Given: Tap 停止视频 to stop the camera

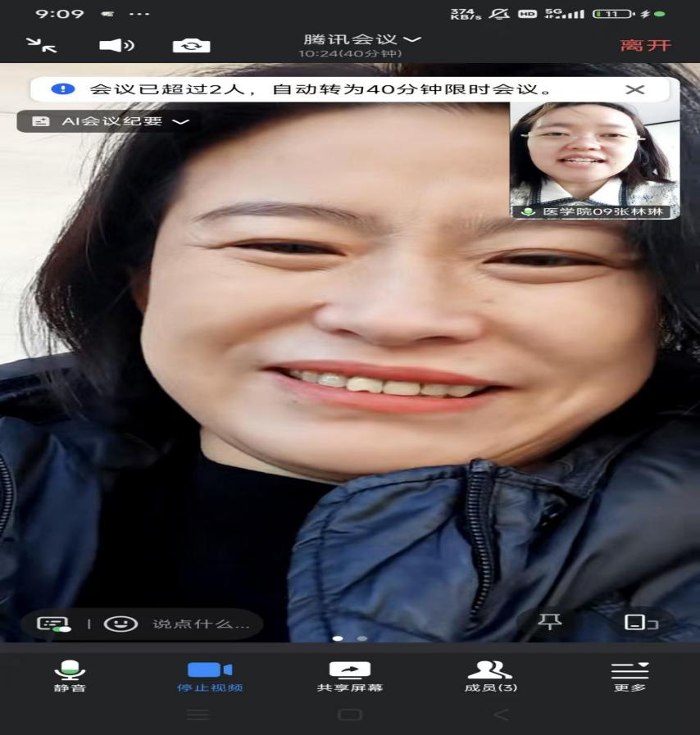Looking at the screenshot, I should pyautogui.click(x=210, y=675).
